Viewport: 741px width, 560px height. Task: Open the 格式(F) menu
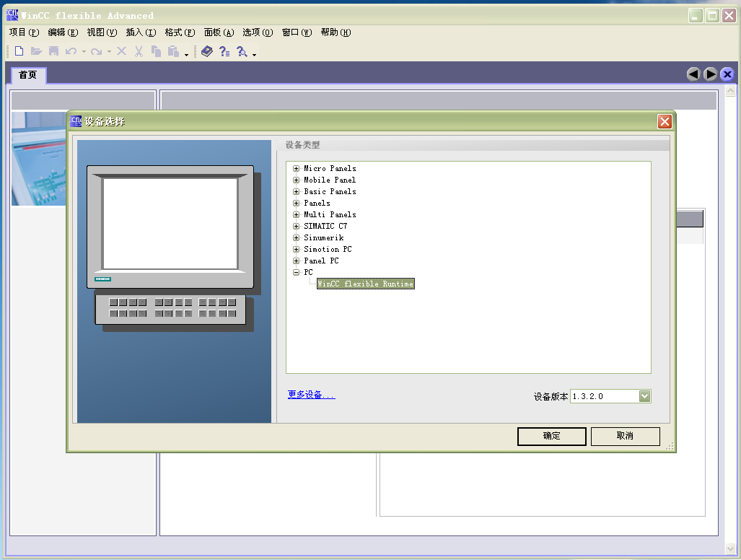[180, 32]
